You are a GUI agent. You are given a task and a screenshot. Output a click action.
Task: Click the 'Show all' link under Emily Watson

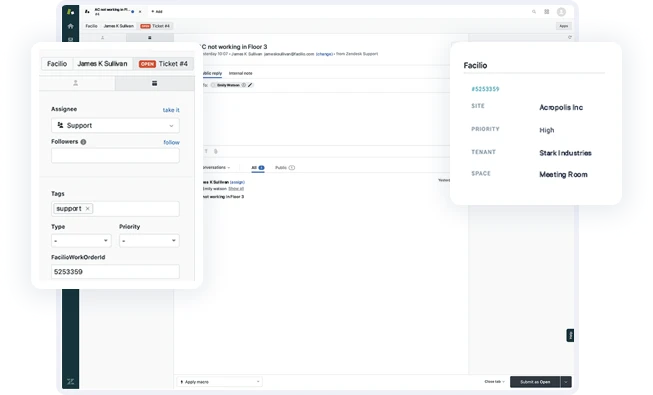[x=236, y=189]
